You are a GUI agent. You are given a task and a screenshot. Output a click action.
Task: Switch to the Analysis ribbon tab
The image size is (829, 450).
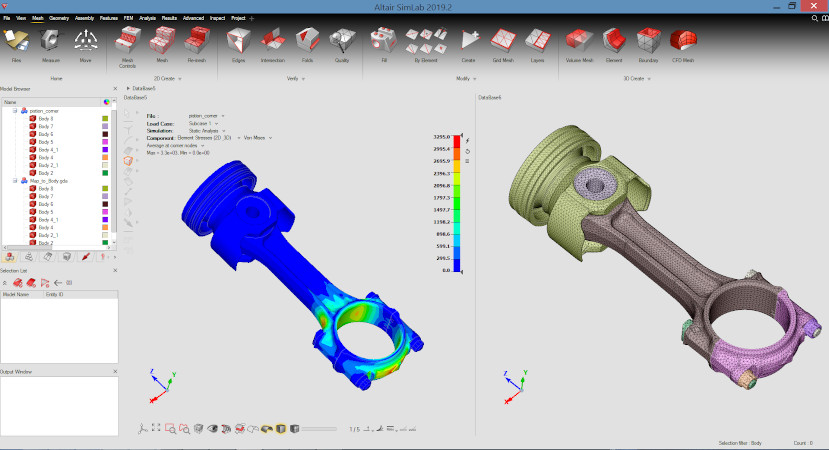(x=147, y=18)
